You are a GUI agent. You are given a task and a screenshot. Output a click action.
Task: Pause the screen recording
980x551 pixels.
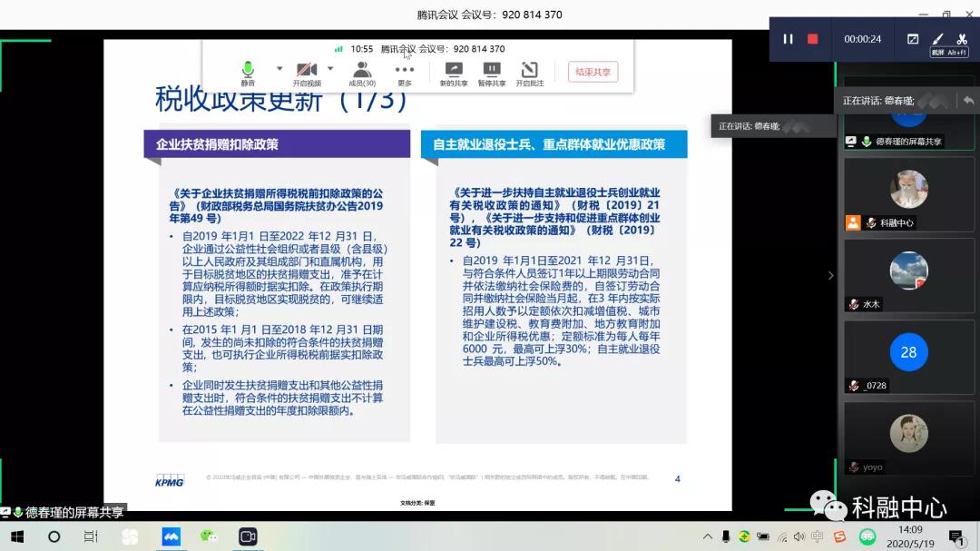point(788,39)
